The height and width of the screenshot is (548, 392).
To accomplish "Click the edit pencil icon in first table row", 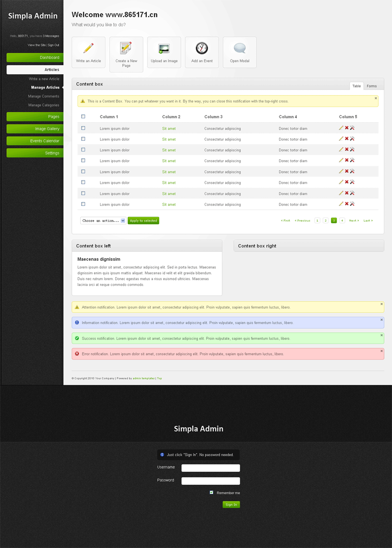I will (341, 128).
